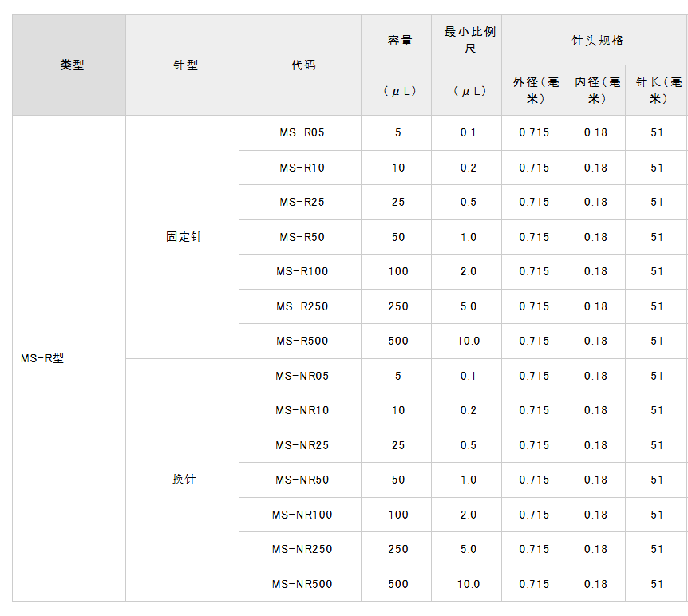Click the 容量 header cell

399,41
